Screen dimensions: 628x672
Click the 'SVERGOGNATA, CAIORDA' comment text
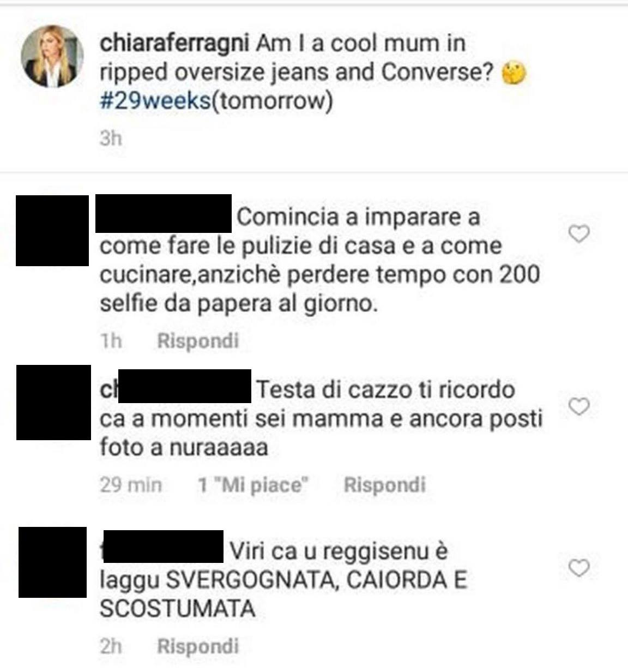coord(283,579)
